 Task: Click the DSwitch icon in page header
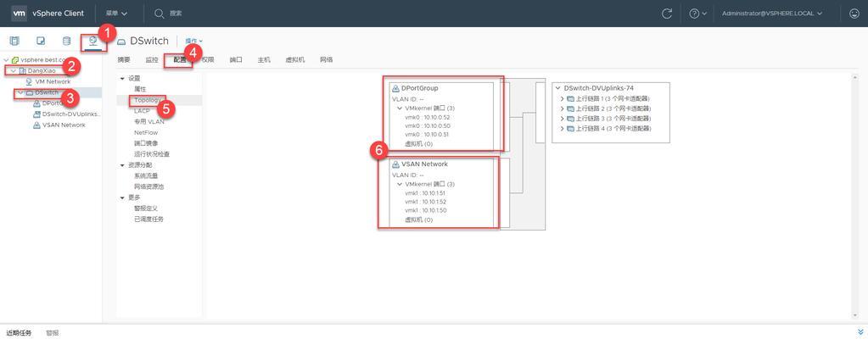121,42
